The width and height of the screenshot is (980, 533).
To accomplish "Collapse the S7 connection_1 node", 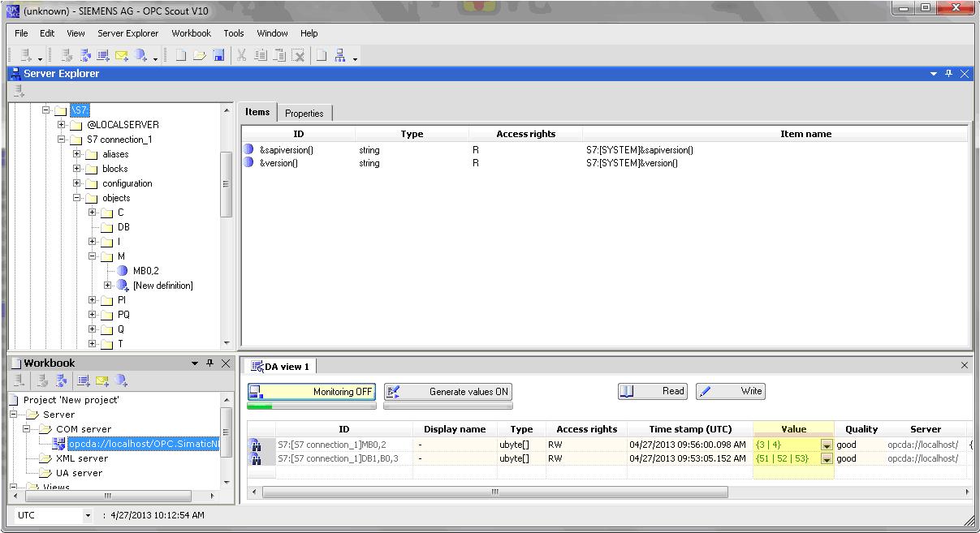I will (x=62, y=140).
